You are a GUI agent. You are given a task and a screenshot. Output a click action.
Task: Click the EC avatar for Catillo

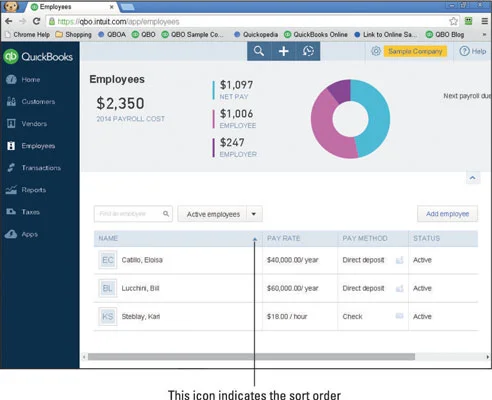pos(108,260)
